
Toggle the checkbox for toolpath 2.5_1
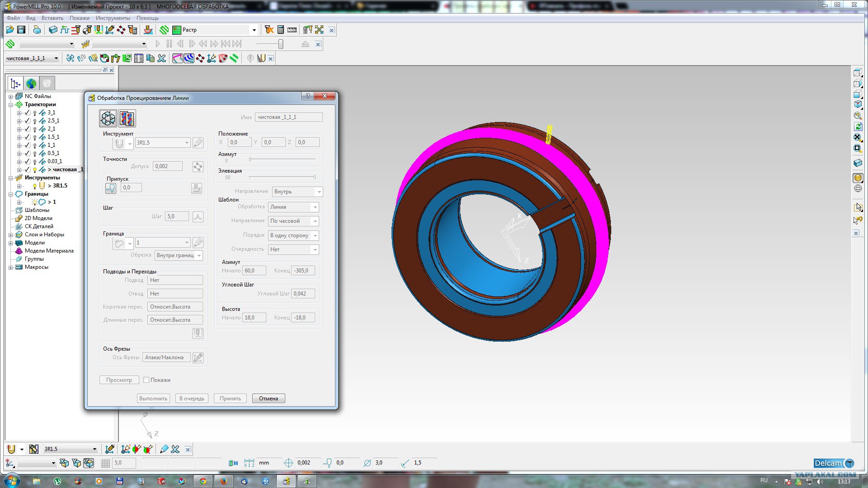28,121
